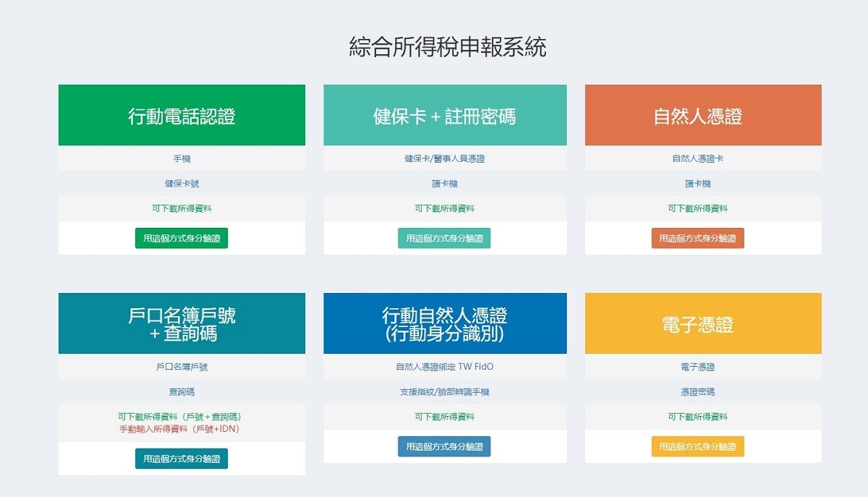Click the 健保卡號 row

coord(182,184)
